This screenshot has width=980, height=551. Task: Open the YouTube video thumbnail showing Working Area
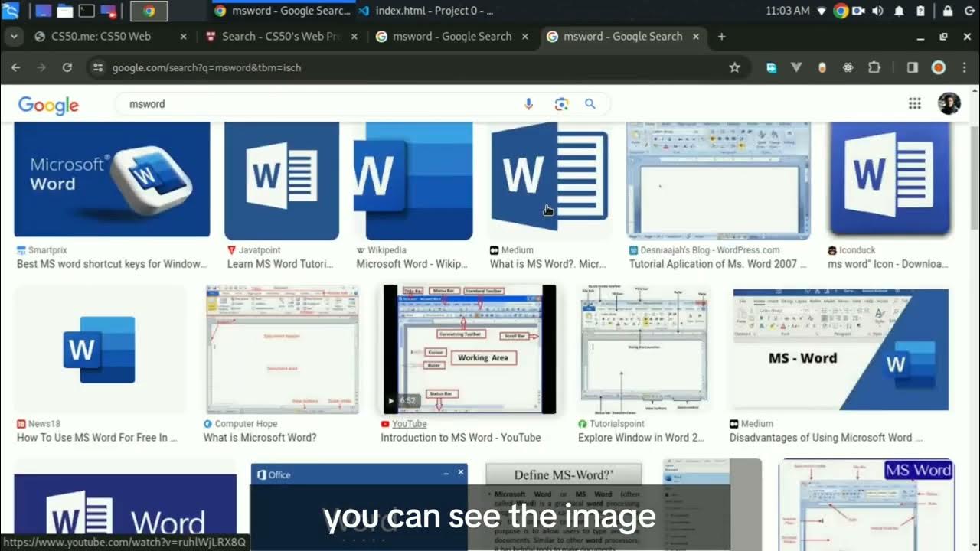click(x=470, y=350)
